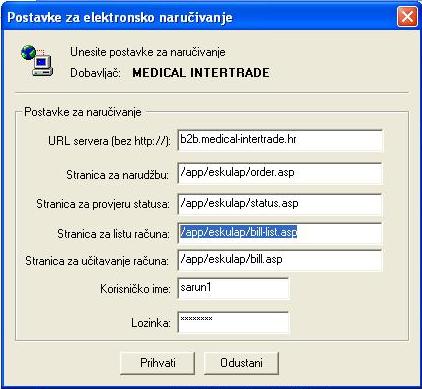
Task: Click the 'Korisničko ime:' label
Action: [x=135, y=289]
